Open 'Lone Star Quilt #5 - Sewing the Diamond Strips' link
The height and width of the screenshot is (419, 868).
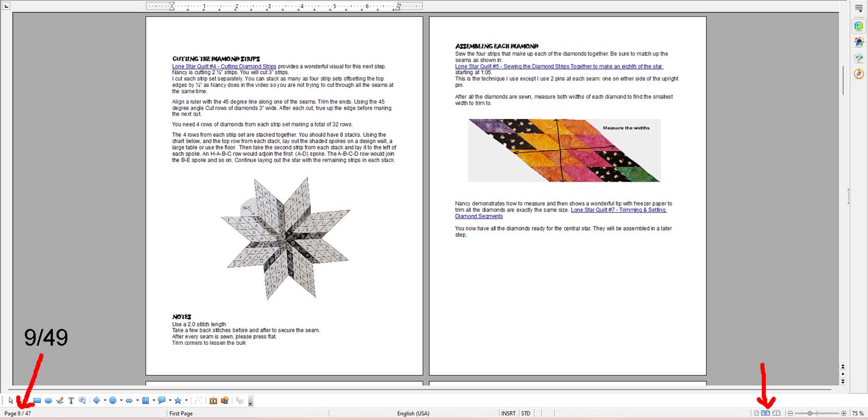(559, 67)
